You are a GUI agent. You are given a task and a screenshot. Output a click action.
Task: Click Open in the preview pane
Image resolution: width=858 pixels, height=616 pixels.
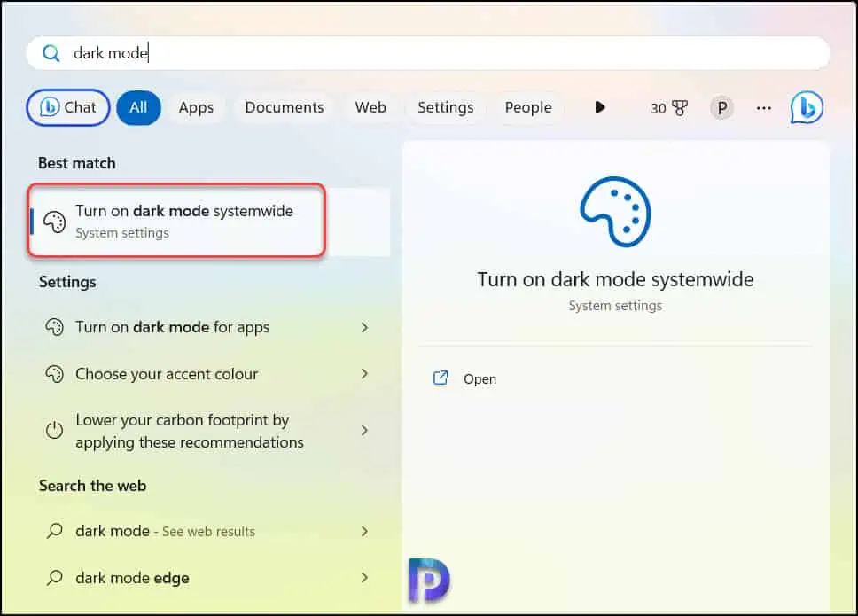pos(480,379)
